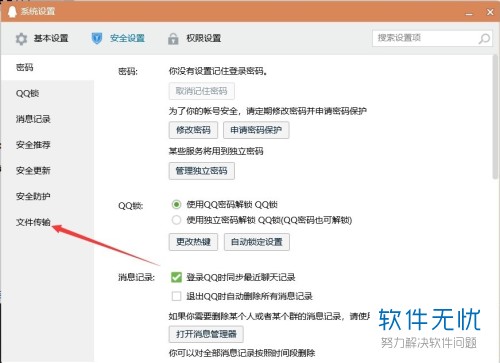Click the text 某些服务将用到独立密码
This screenshot has height=363, width=500.
[x=216, y=151]
